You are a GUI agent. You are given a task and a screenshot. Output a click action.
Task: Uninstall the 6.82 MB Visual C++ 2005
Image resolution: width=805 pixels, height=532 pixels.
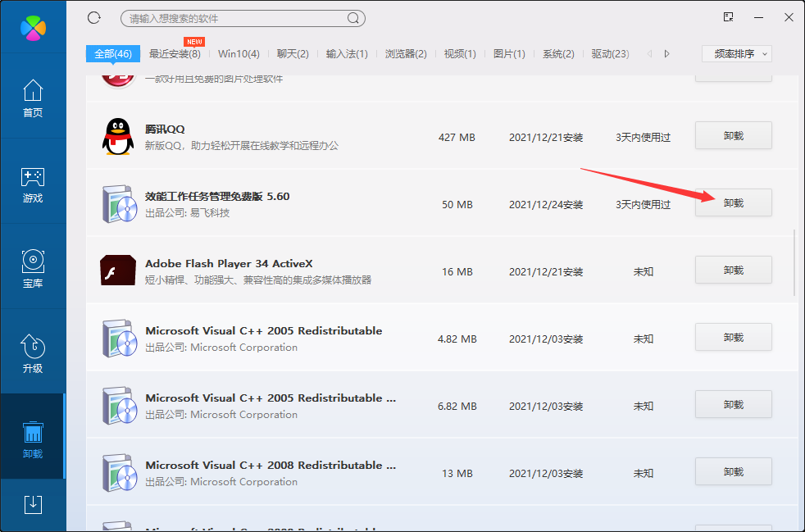tap(734, 405)
